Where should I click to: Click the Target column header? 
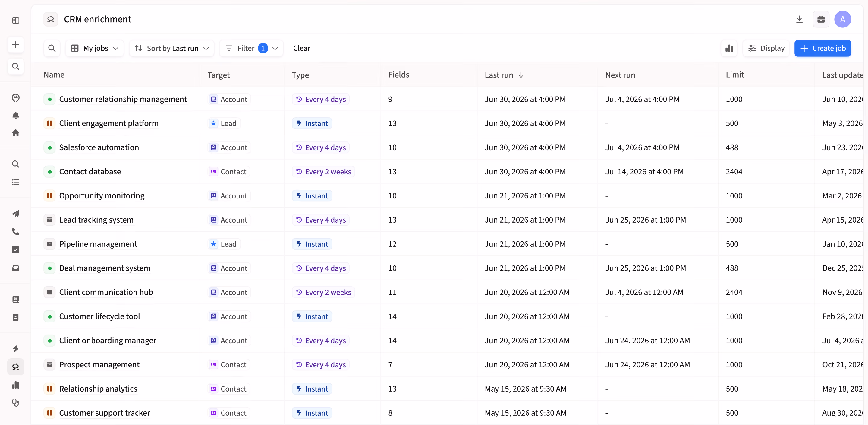tap(218, 75)
